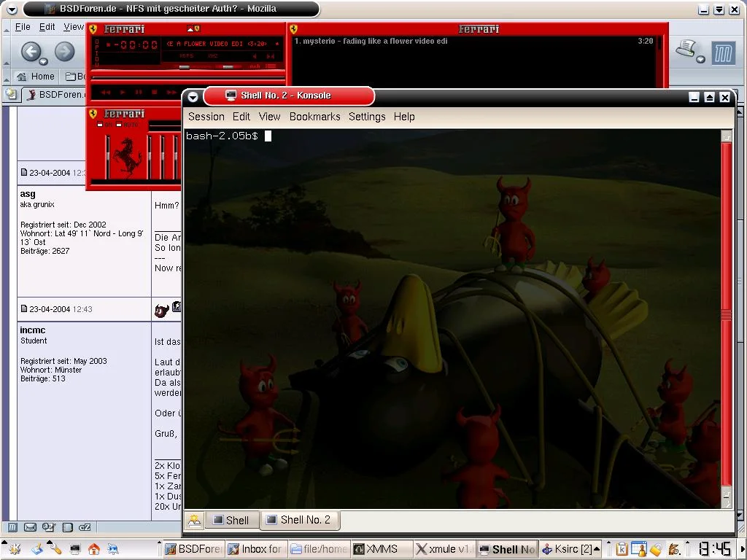
Task: Open the KDE K menu in the panel
Action: [15, 549]
